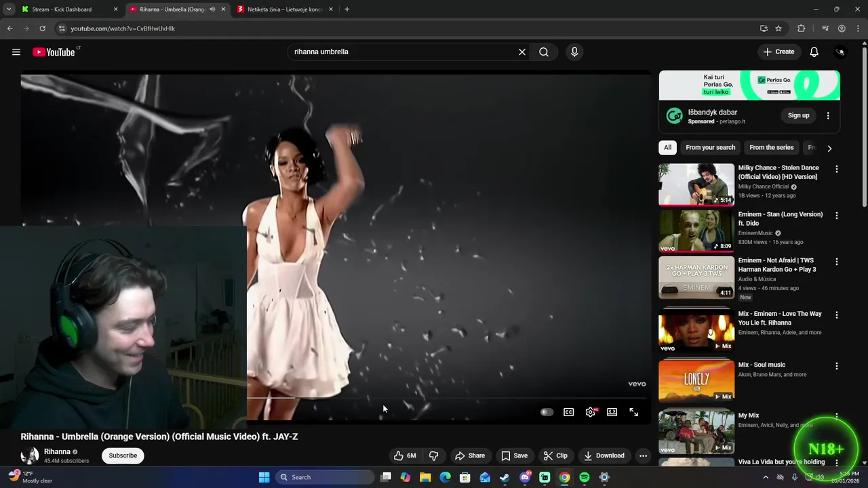Viewport: 868px width, 488px height.
Task: Toggle the autoplay switch in player
Action: [547, 412]
